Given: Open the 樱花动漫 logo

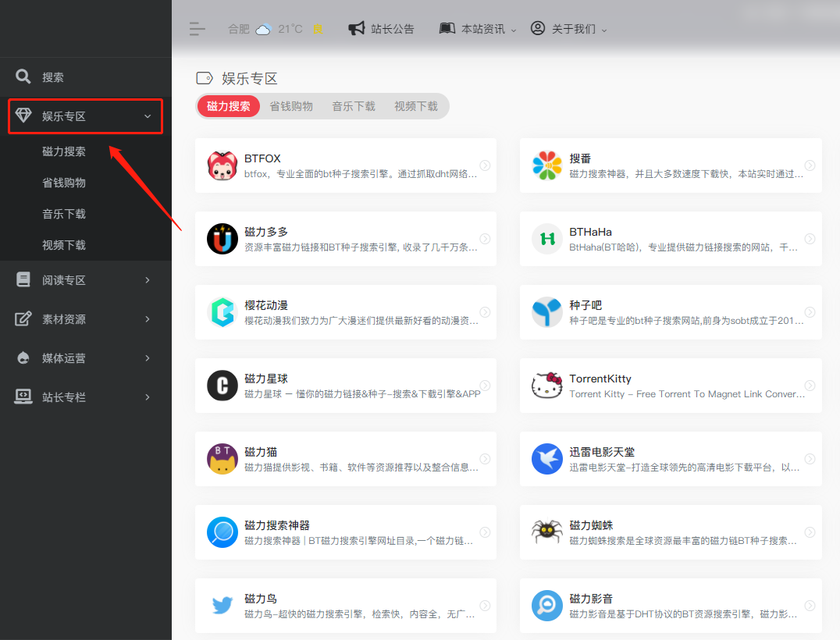Looking at the screenshot, I should click(222, 312).
